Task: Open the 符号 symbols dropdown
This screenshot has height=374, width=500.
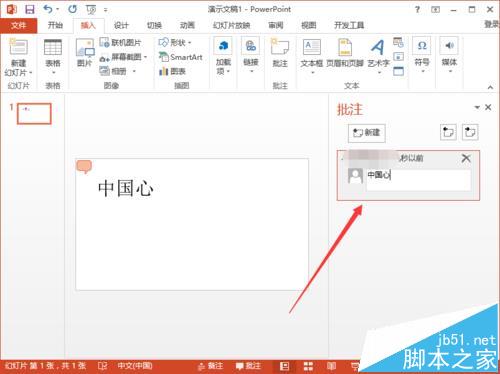Action: (x=422, y=56)
